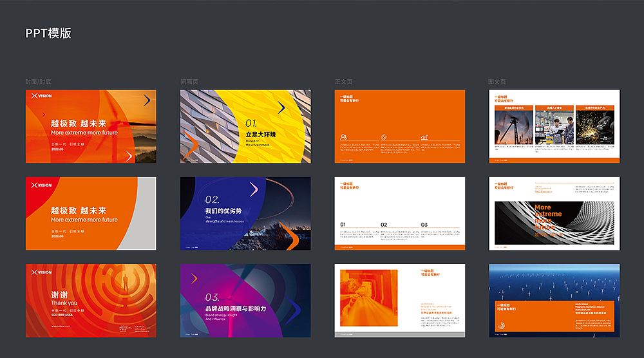Click the 'Thank you' text on the closing slide
This screenshot has height=358, width=644.
[64, 303]
